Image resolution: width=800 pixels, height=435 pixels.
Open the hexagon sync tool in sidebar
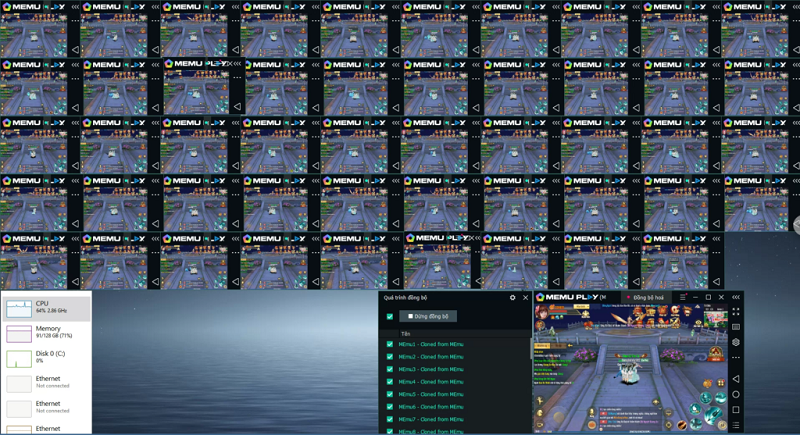point(736,342)
